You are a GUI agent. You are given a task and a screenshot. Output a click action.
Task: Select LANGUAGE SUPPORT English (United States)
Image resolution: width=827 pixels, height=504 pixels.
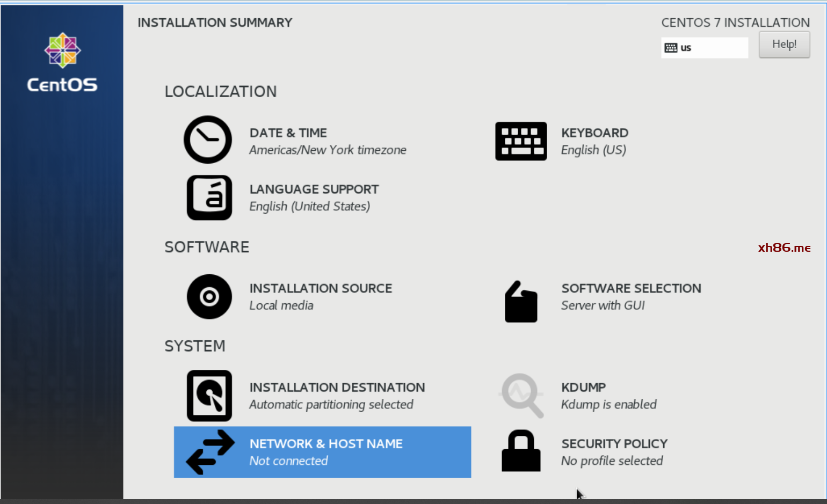[314, 198]
